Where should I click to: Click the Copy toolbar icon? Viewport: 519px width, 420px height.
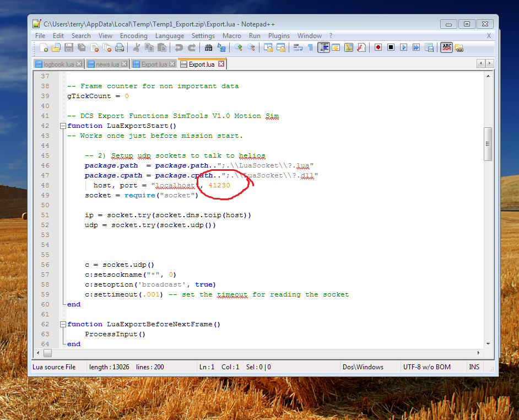149,48
